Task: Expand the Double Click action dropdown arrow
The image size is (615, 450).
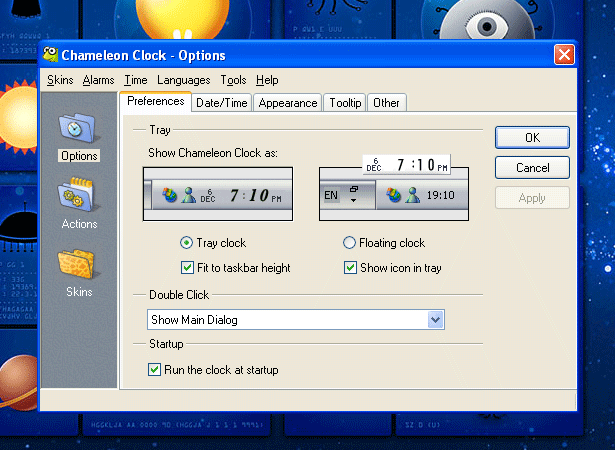Action: click(435, 320)
